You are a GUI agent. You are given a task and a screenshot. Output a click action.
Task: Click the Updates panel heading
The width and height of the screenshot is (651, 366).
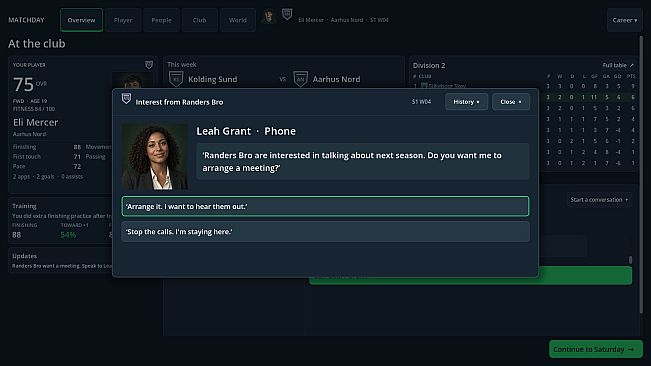[24, 256]
